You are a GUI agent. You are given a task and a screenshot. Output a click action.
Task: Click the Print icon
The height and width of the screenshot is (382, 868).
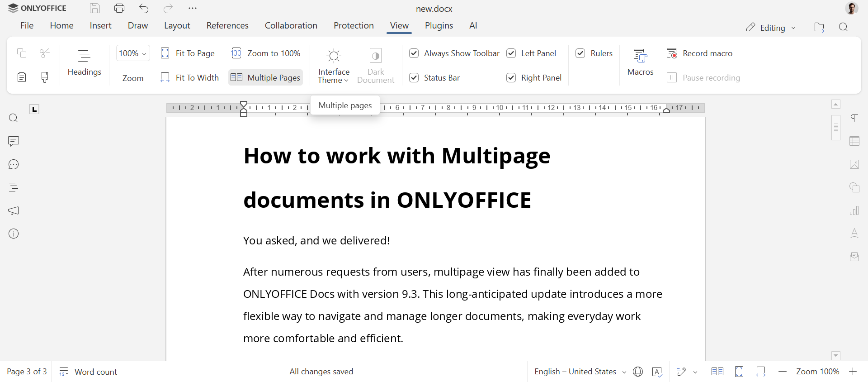click(119, 8)
